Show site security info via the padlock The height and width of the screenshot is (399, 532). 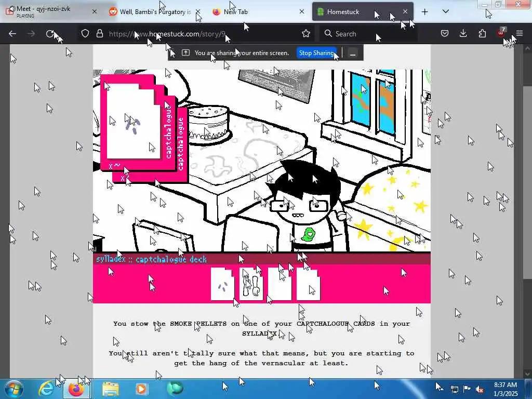pyautogui.click(x=99, y=33)
